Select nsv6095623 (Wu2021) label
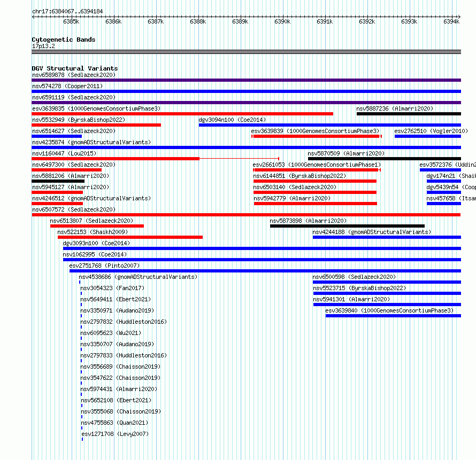This screenshot has height=460, width=476. [111, 333]
